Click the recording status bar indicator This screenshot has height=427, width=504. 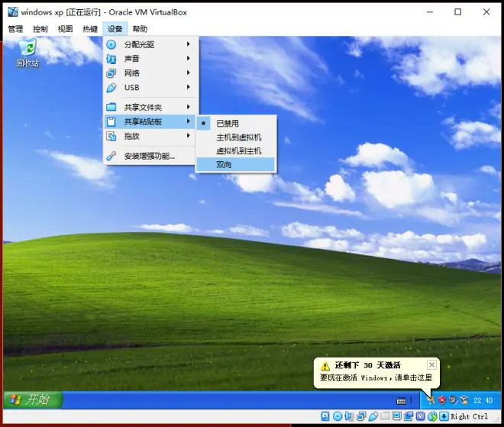409,416
